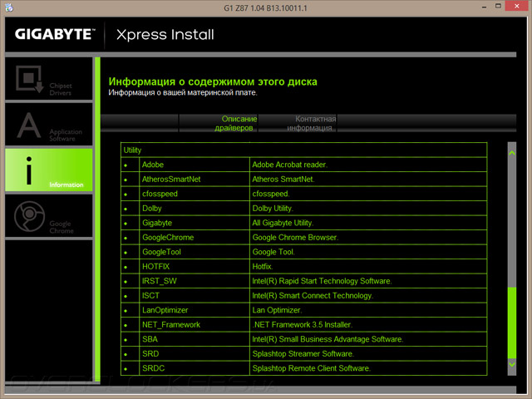Select the SBA entry
Screen dimensions: 532x399
150,339
